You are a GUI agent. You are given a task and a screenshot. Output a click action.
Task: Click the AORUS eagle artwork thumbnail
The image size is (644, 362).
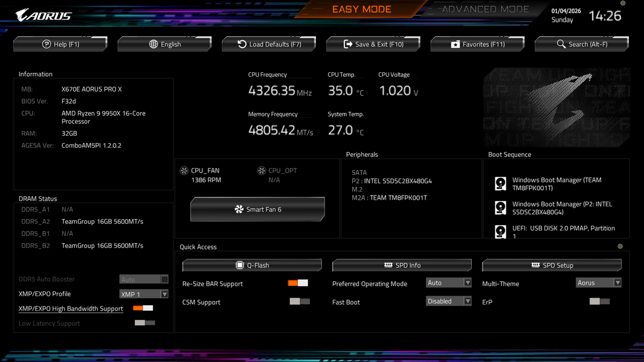pyautogui.click(x=556, y=107)
